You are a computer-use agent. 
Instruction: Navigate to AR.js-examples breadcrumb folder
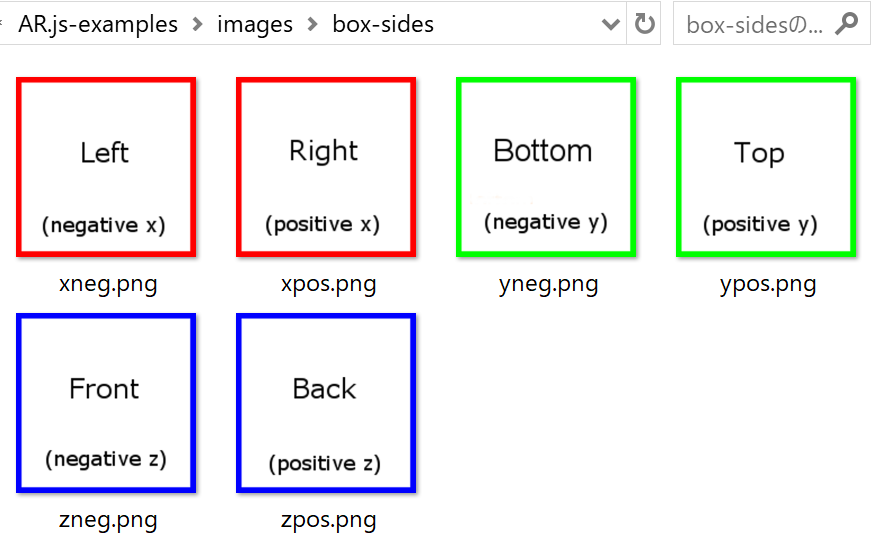[x=98, y=24]
